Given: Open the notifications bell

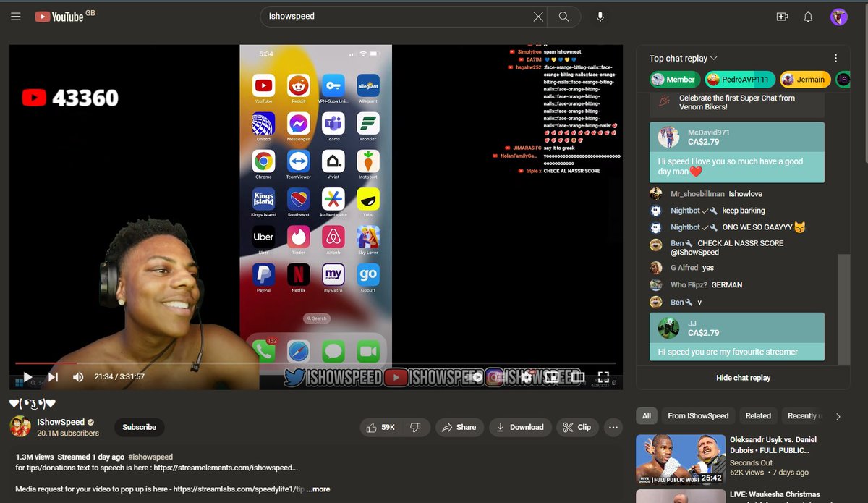Looking at the screenshot, I should pos(809,17).
